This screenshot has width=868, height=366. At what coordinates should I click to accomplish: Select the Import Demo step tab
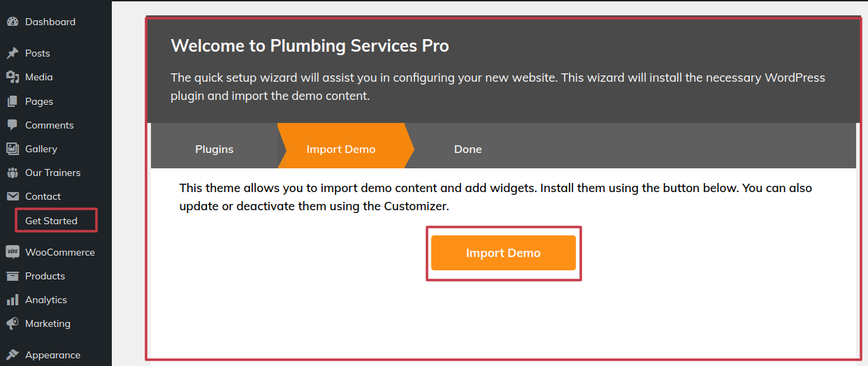pyautogui.click(x=341, y=149)
